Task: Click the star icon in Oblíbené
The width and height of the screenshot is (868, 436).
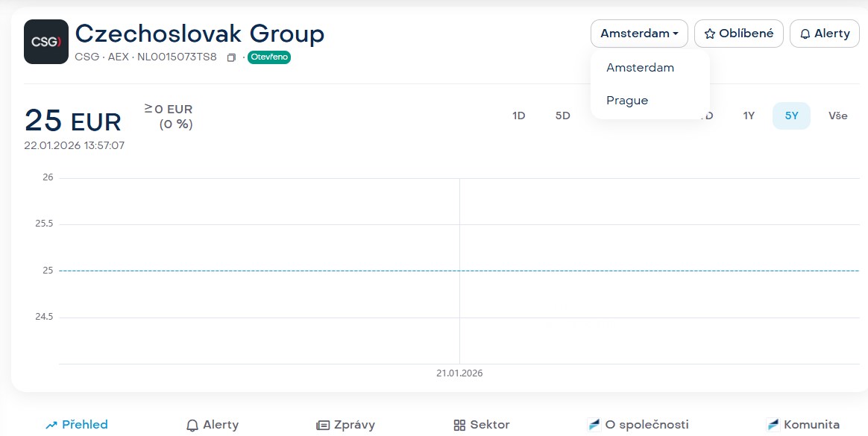Action: (710, 34)
